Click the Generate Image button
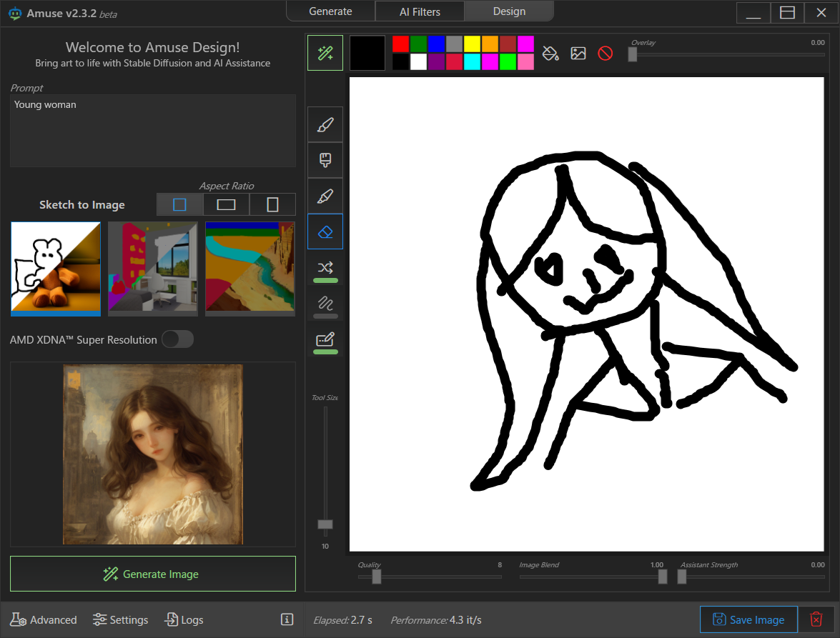Viewport: 840px width, 638px height. pos(153,574)
